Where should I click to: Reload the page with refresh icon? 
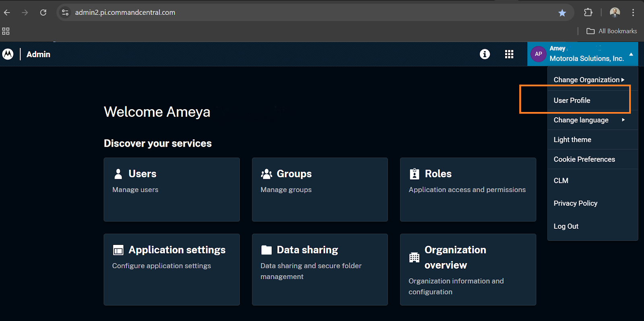43,12
